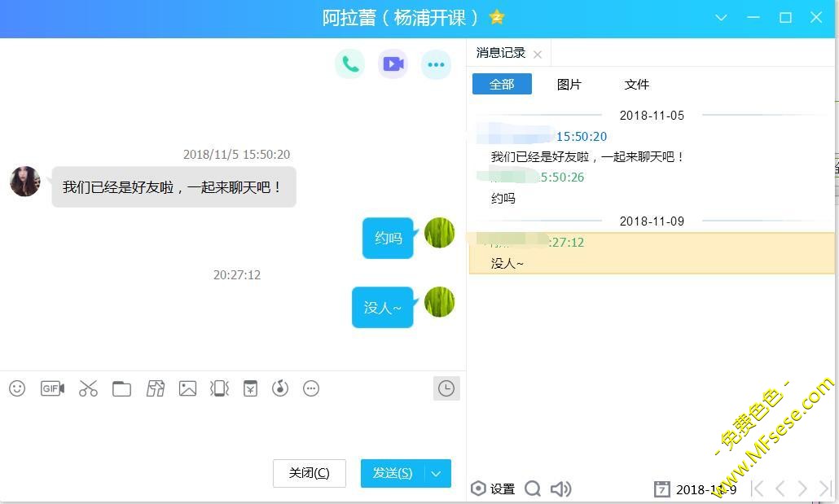Image resolution: width=839 pixels, height=504 pixels.
Task: Start a video call
Action: coord(393,64)
